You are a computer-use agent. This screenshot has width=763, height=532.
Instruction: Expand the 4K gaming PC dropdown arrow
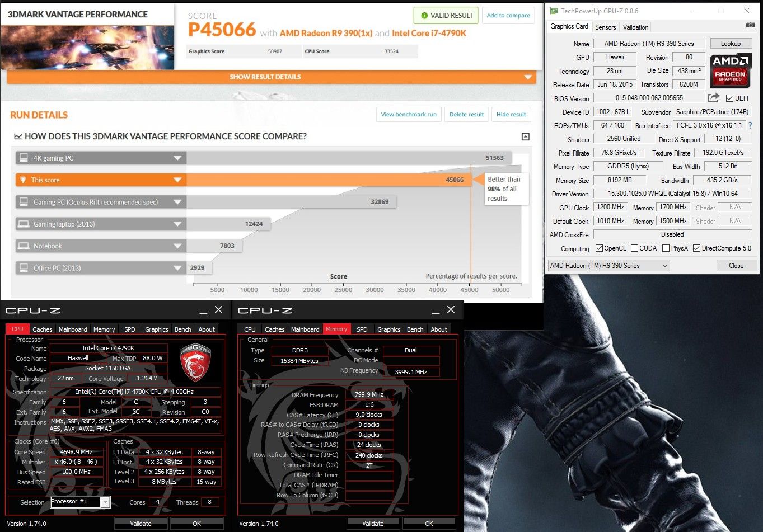point(177,158)
